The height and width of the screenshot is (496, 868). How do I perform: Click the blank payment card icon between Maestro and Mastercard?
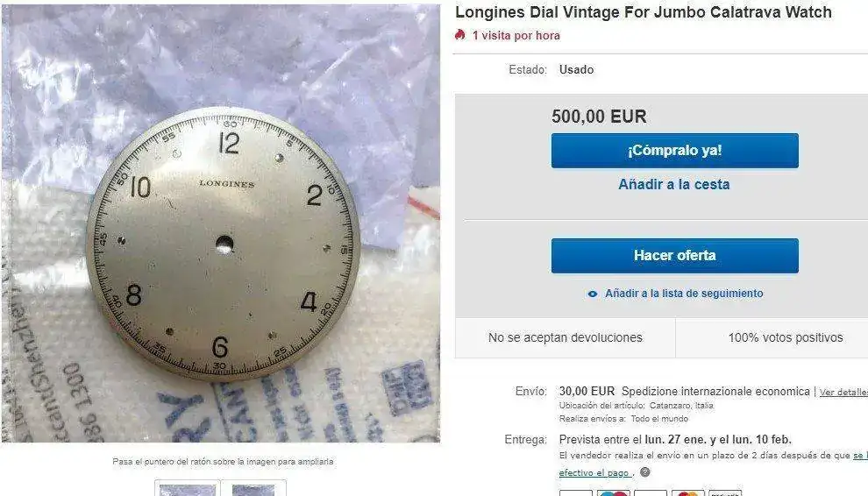pos(651,493)
